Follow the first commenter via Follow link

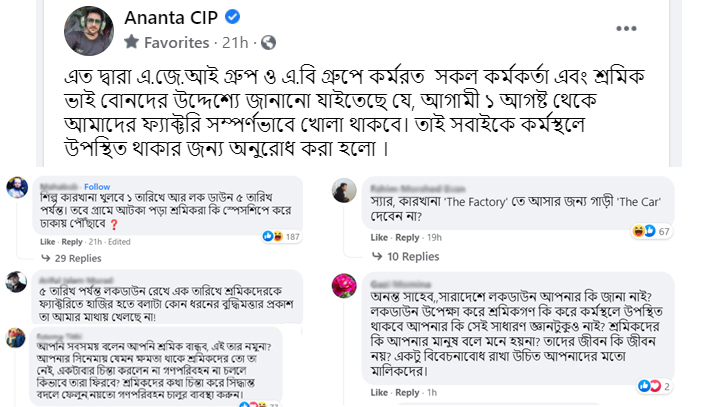(x=97, y=187)
